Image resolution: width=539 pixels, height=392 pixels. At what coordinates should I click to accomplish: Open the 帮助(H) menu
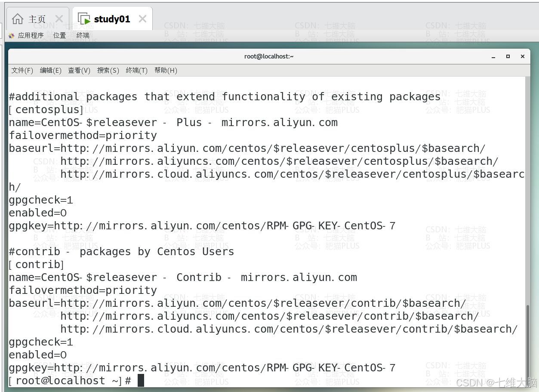166,71
